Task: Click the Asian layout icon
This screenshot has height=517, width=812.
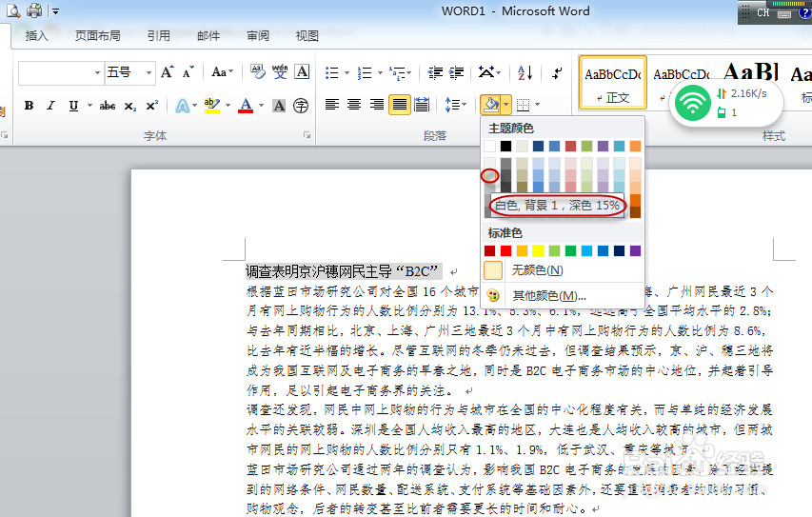Action: 485,72
